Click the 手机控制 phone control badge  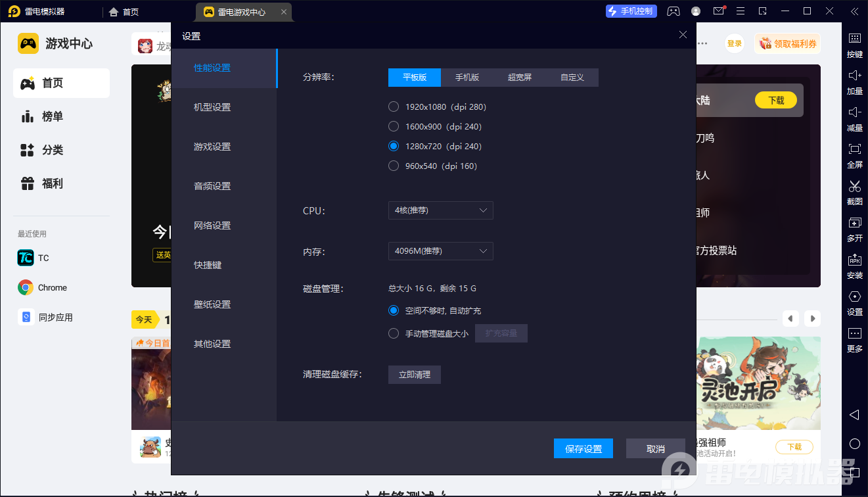(x=631, y=11)
